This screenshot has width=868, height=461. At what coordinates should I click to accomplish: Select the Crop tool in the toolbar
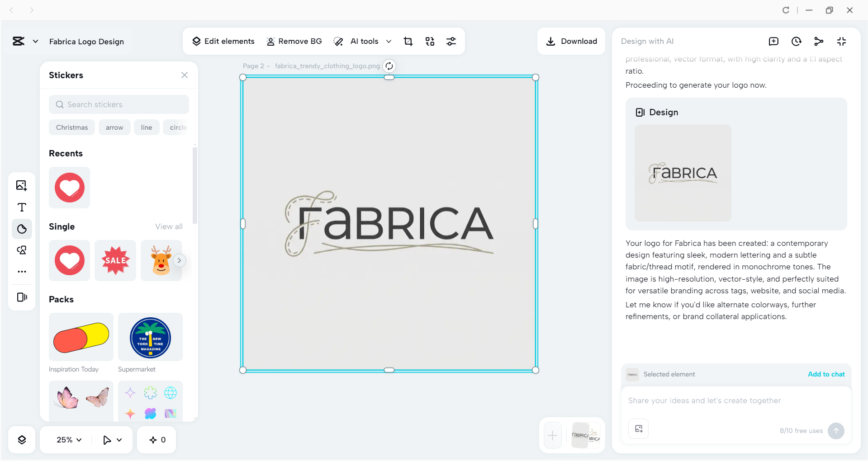pyautogui.click(x=408, y=41)
